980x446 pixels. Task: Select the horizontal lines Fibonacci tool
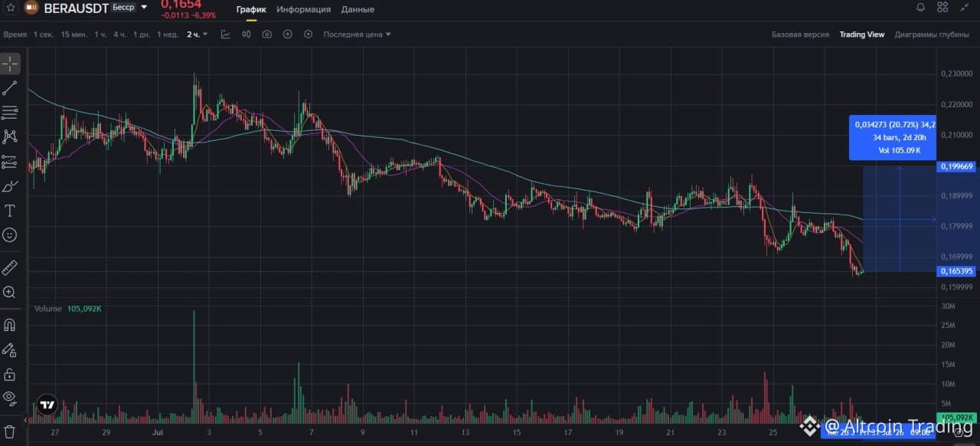(x=10, y=113)
